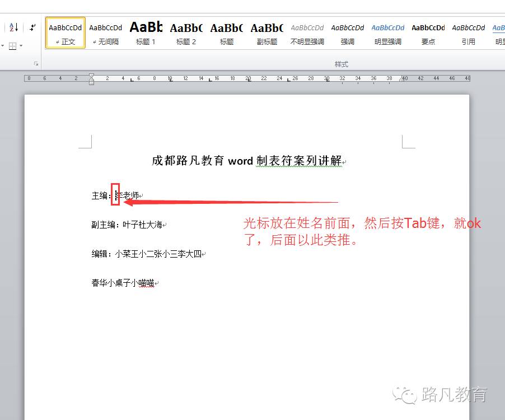Toggle show/hide paragraph marks icon

33,27
